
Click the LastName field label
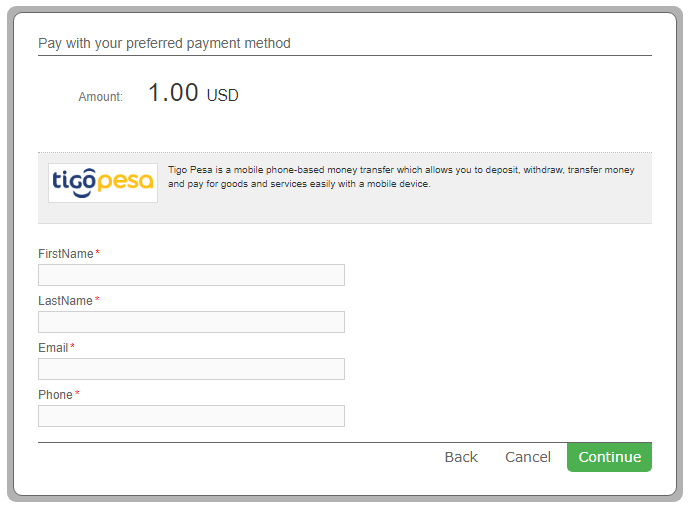click(x=65, y=301)
